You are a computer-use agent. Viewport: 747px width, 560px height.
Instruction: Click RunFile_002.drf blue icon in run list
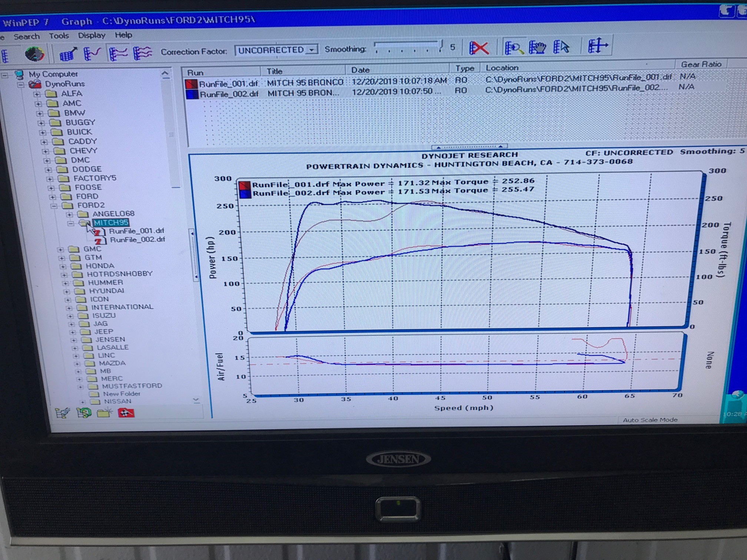click(192, 94)
